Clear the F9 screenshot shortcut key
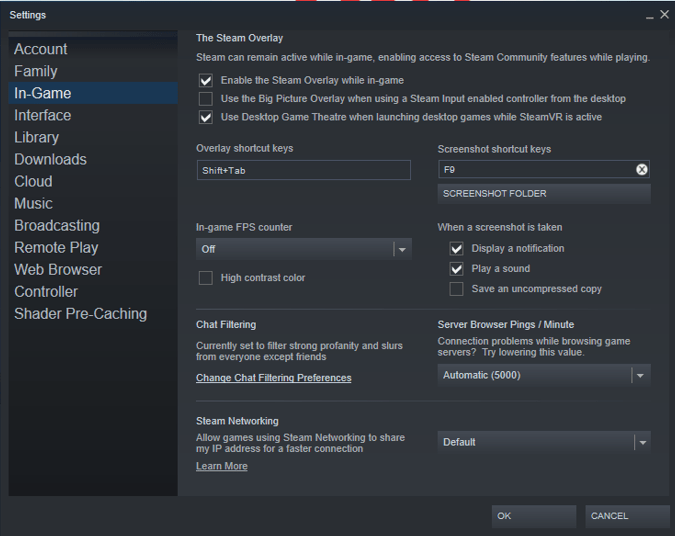The width and height of the screenshot is (675, 536). pos(641,170)
